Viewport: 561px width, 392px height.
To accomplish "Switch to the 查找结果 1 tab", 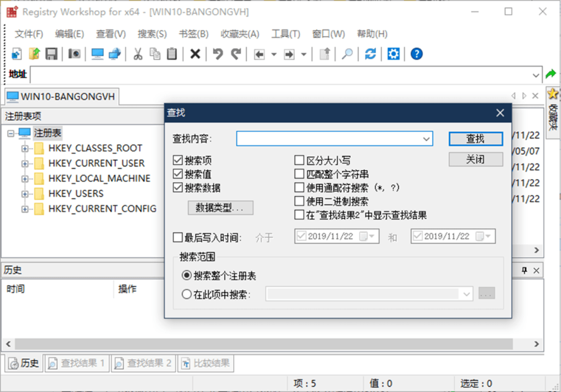I will 77,363.
